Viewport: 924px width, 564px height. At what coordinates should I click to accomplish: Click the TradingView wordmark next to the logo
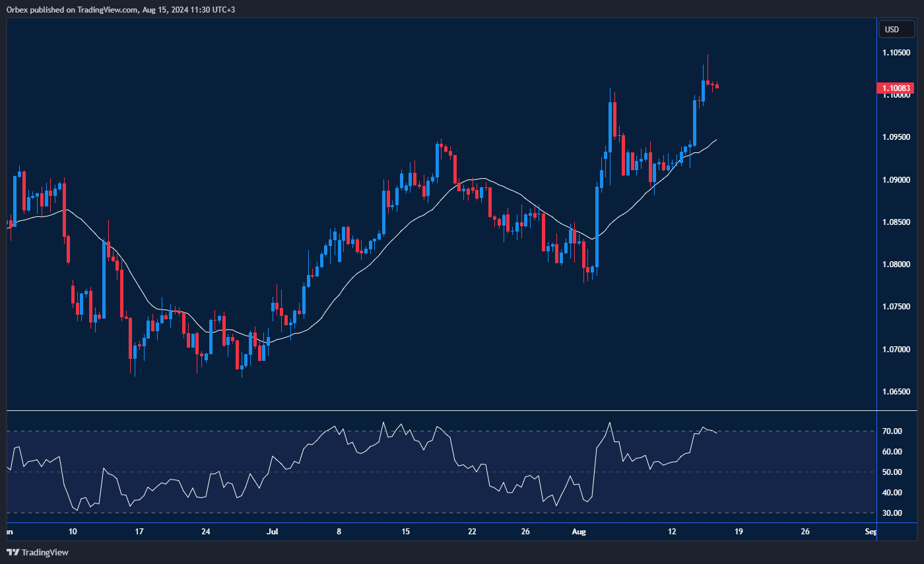[x=44, y=553]
